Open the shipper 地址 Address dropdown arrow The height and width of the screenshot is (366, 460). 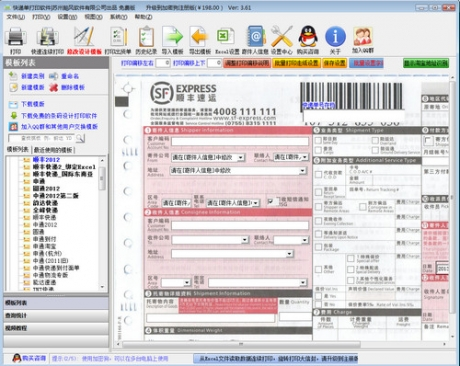[x=302, y=171]
